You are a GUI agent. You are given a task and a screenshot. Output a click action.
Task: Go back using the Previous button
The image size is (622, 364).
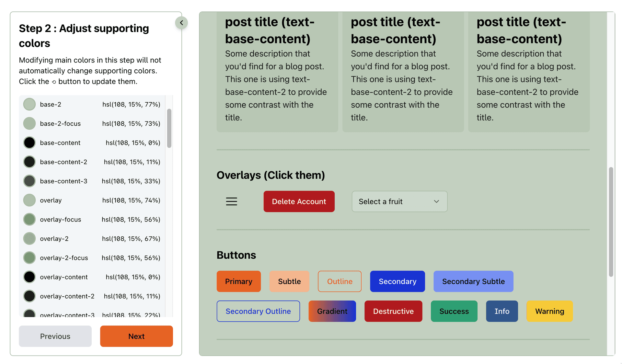click(x=55, y=336)
